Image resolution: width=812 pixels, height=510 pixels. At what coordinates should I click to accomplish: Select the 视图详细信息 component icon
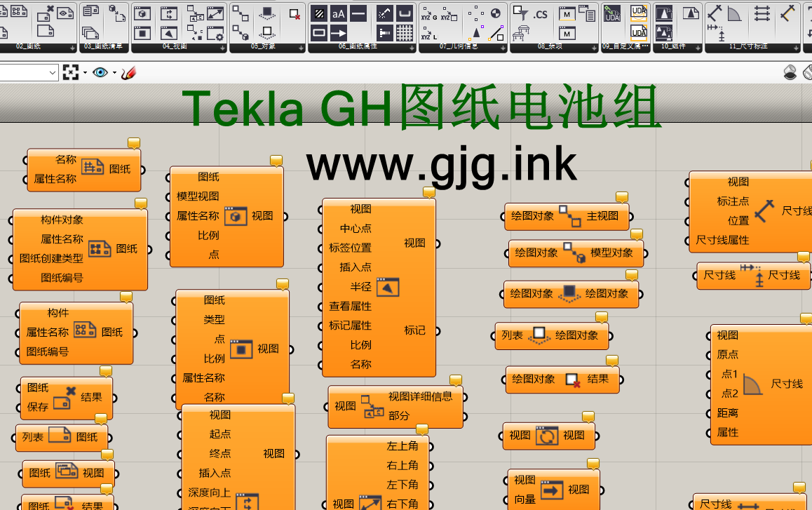pos(372,407)
